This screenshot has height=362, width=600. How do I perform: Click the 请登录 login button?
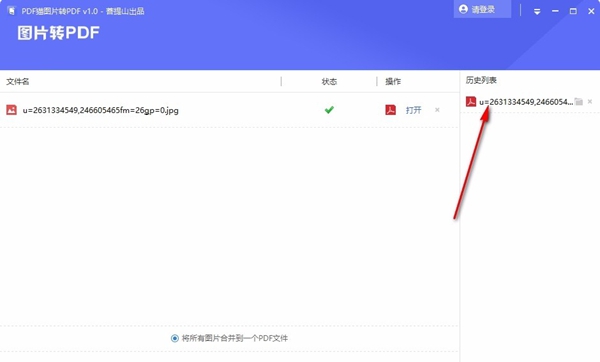click(x=482, y=9)
